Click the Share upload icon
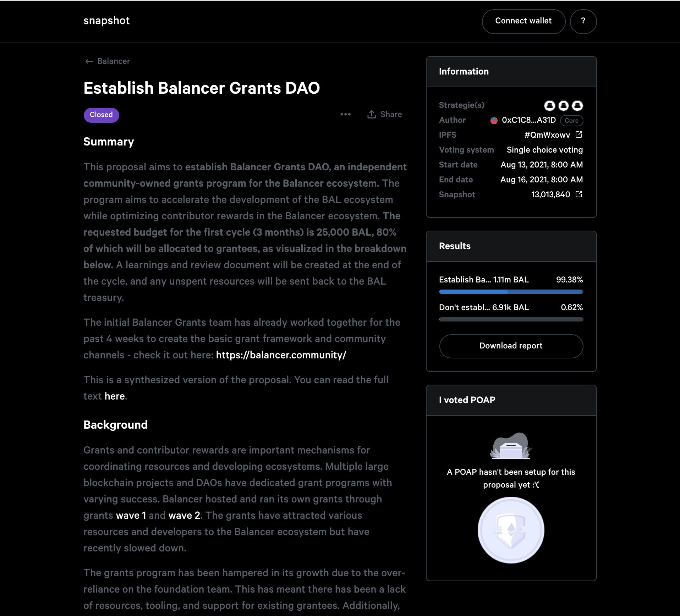680x616 pixels. (x=371, y=114)
